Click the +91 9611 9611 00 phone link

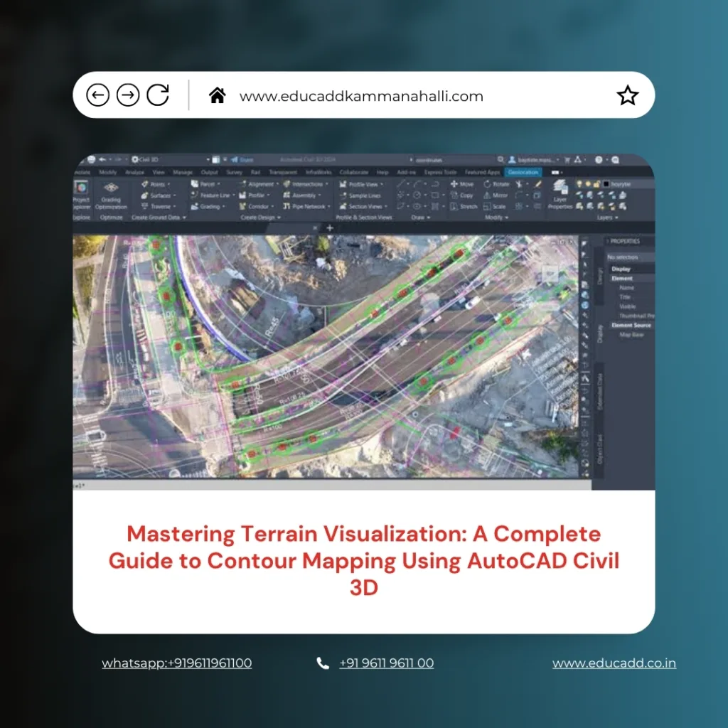click(x=386, y=663)
